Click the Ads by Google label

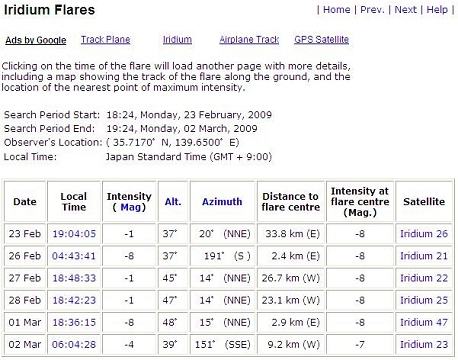click(x=36, y=40)
